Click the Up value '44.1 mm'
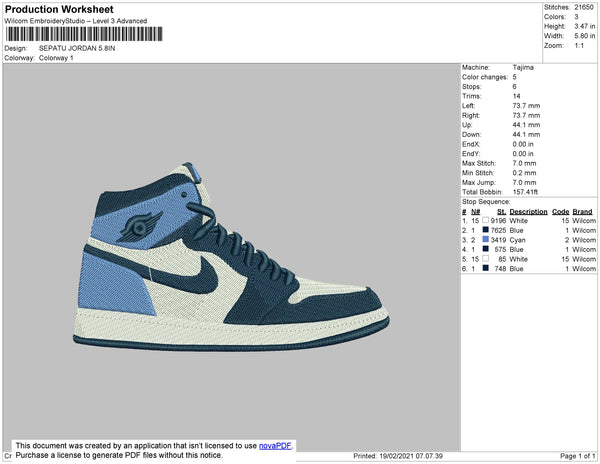 pyautogui.click(x=526, y=125)
